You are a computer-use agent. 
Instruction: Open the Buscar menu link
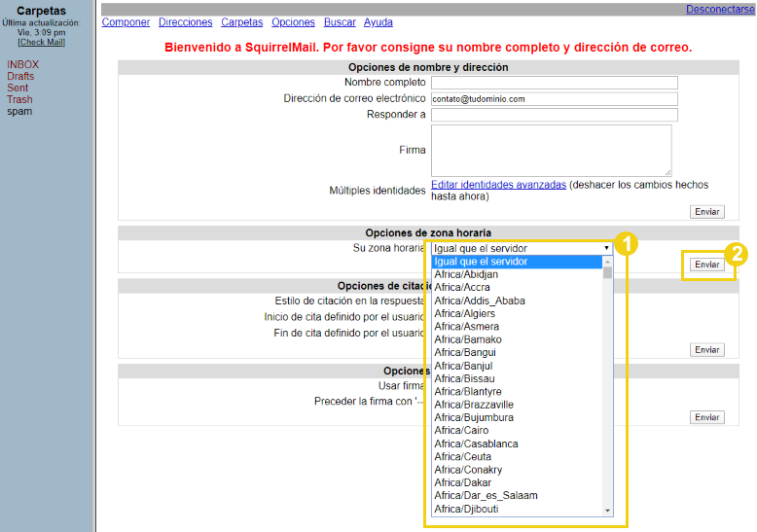340,22
